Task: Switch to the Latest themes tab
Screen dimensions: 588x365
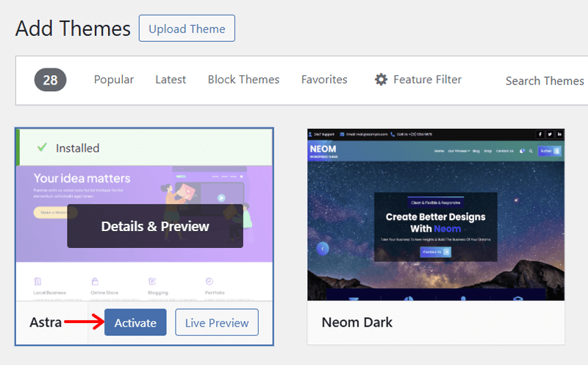Action: click(x=171, y=79)
